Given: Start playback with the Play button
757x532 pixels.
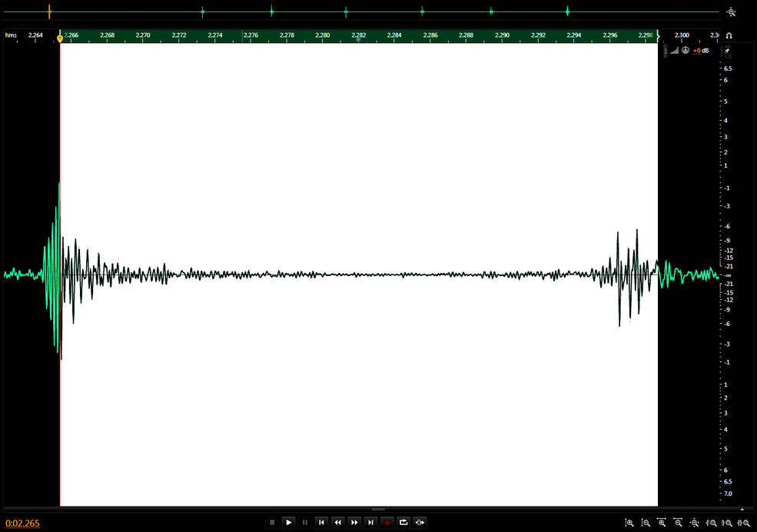Looking at the screenshot, I should 289,522.
